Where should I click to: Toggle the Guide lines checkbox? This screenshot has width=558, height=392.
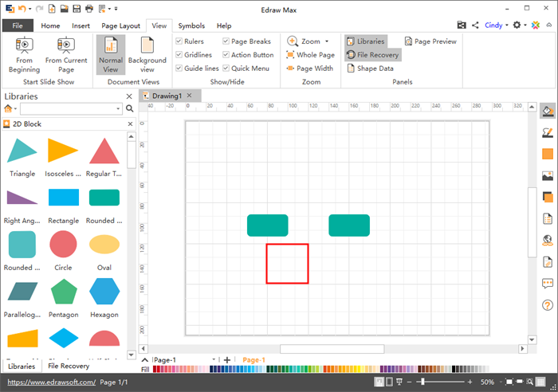(x=179, y=69)
